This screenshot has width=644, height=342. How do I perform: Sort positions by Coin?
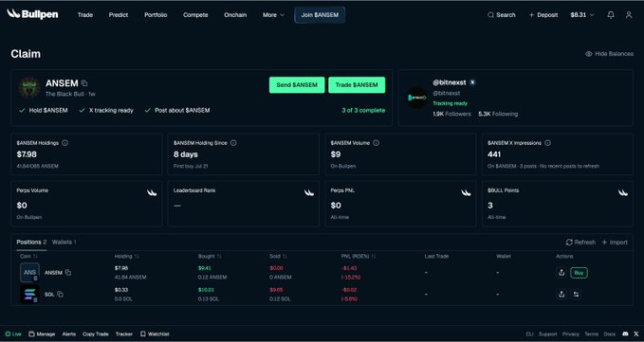[x=28, y=257]
